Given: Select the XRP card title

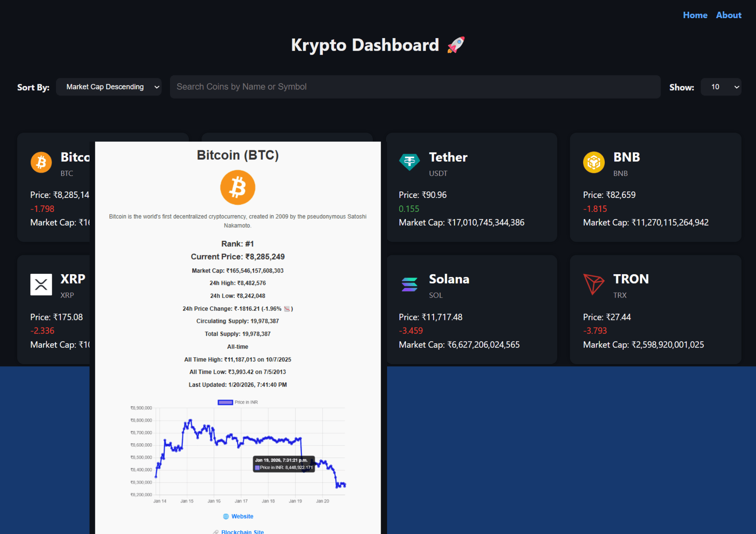Looking at the screenshot, I should [x=73, y=279].
